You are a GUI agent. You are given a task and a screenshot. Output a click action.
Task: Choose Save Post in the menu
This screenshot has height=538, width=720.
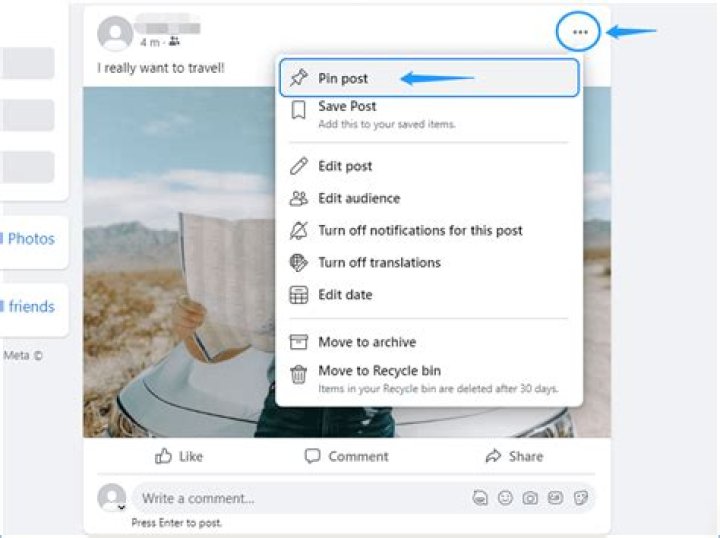[429, 114]
